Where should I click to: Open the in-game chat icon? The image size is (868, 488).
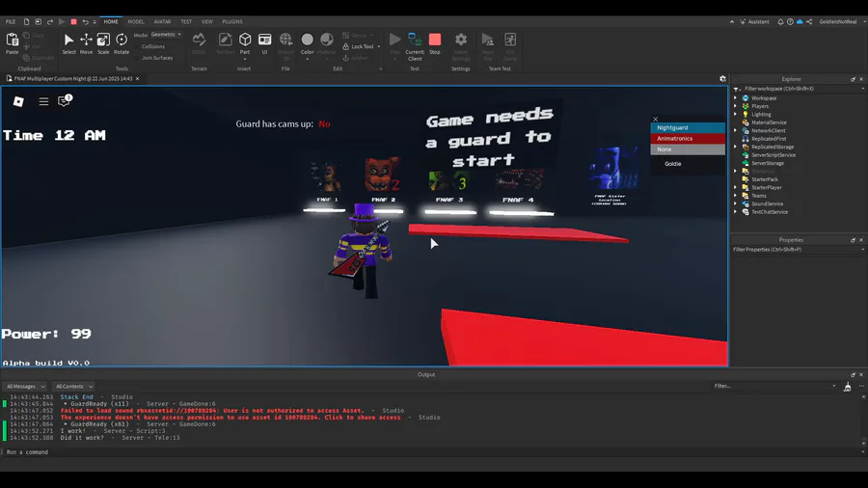(x=65, y=100)
